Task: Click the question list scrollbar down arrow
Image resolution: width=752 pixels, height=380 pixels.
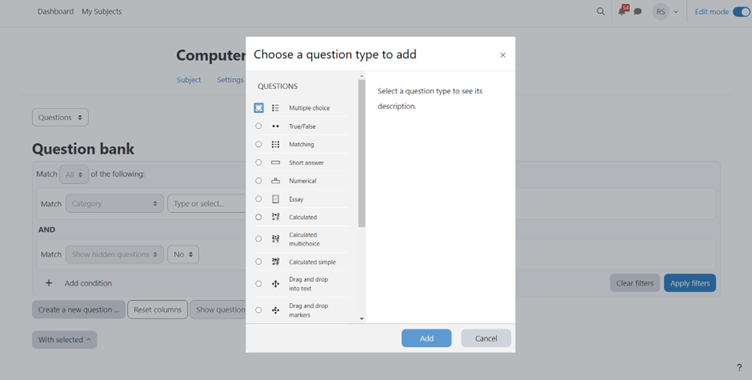Action: click(x=362, y=319)
